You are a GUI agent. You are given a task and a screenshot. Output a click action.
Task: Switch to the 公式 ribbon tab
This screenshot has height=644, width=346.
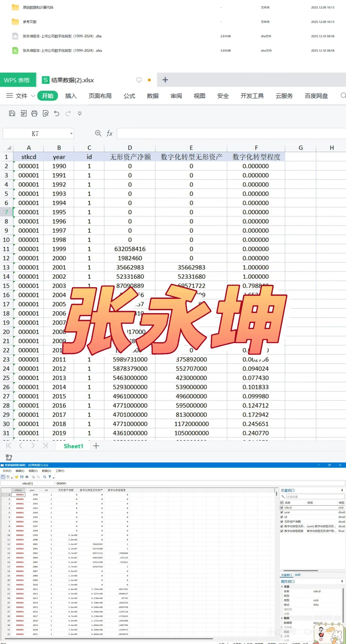129,96
